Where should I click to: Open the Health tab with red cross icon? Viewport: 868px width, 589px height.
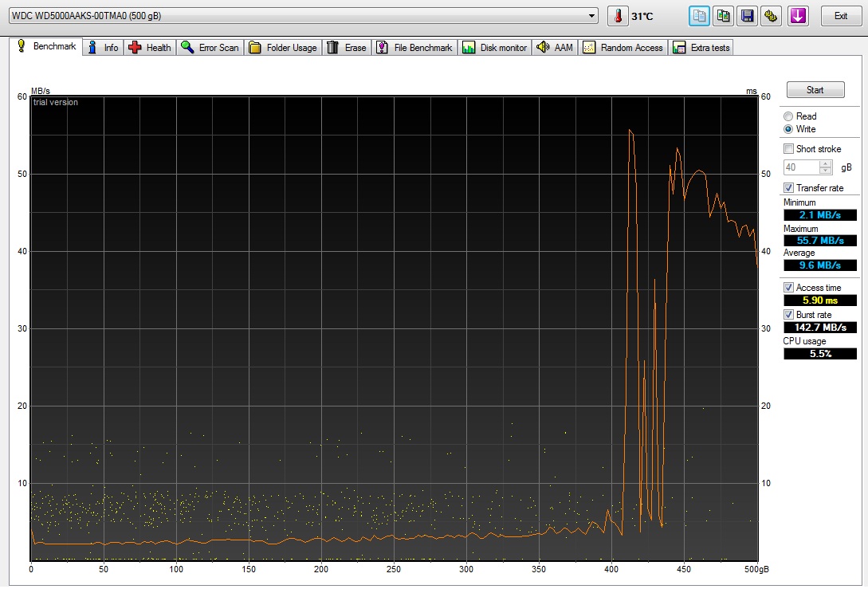point(150,48)
